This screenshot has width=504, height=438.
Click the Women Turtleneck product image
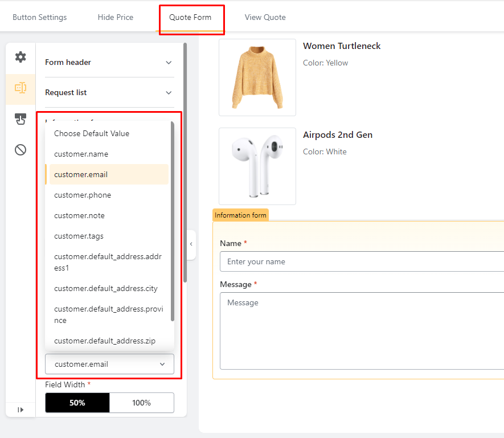click(257, 77)
